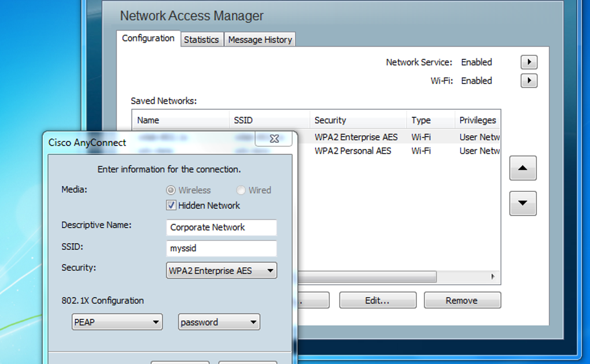Select the WPA2 Personal AES network row
This screenshot has height=364, width=590.
click(x=399, y=151)
